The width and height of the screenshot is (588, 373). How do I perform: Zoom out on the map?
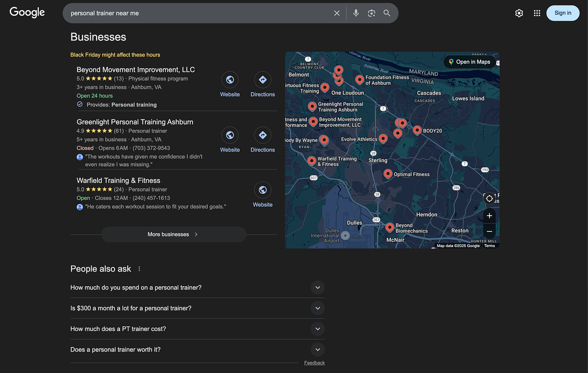point(489,231)
